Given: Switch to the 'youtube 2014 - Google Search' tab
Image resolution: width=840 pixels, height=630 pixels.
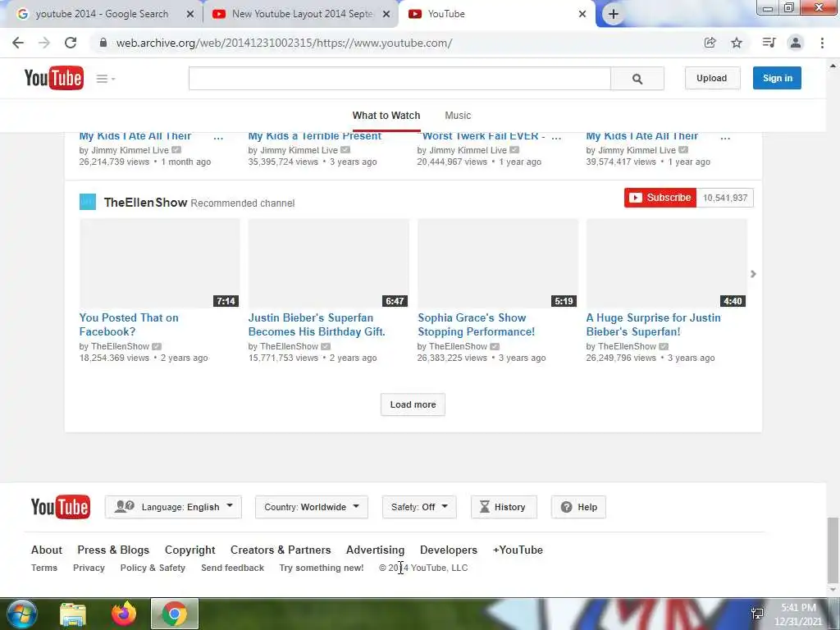Looking at the screenshot, I should pos(102,14).
